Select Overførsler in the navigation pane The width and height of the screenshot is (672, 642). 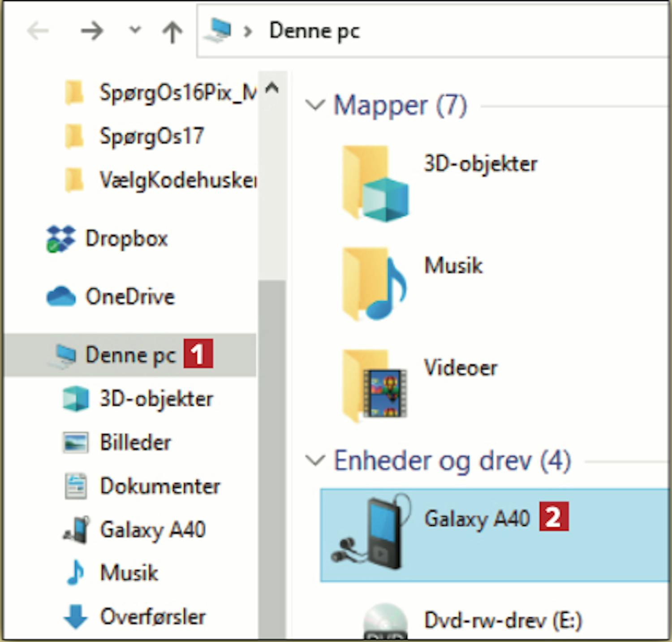152,617
